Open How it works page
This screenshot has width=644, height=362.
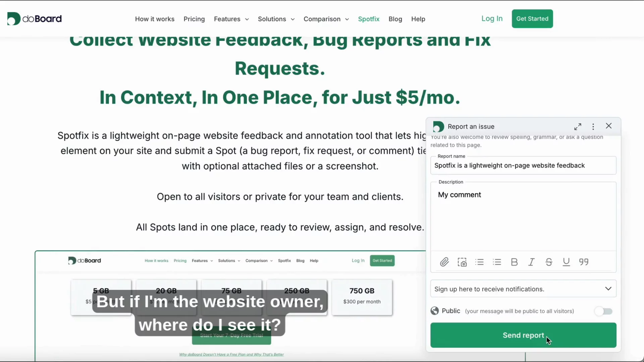point(155,19)
